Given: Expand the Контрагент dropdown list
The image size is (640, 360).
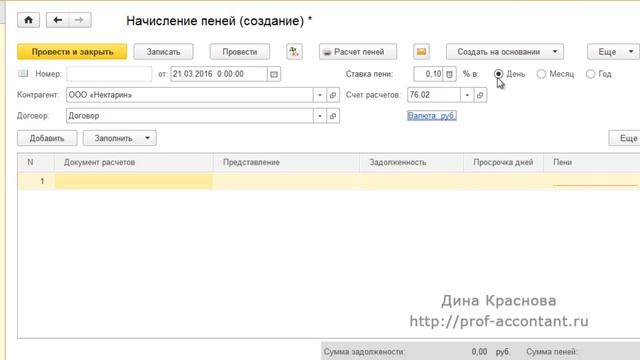Looking at the screenshot, I should tap(320, 95).
